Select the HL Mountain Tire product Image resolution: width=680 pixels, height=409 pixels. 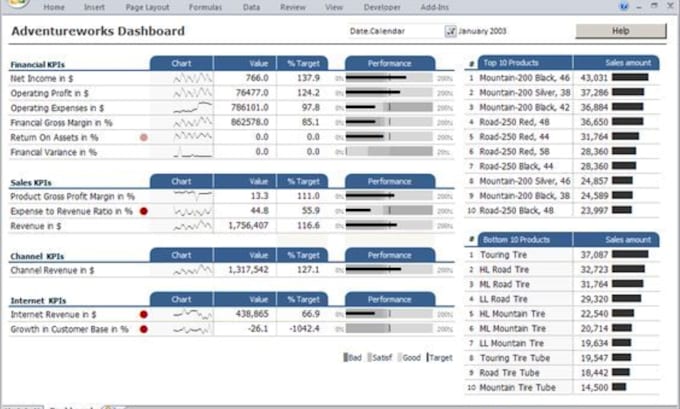tap(512, 314)
